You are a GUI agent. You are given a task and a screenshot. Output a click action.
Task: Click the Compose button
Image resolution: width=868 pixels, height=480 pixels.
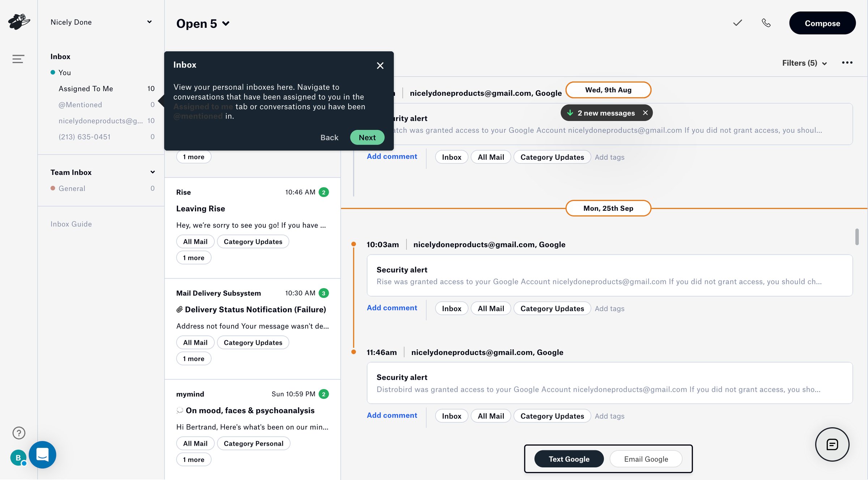[x=822, y=23]
